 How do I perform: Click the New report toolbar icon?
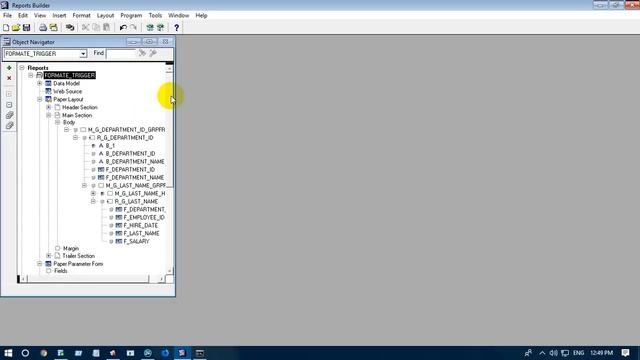pyautogui.click(x=6, y=28)
